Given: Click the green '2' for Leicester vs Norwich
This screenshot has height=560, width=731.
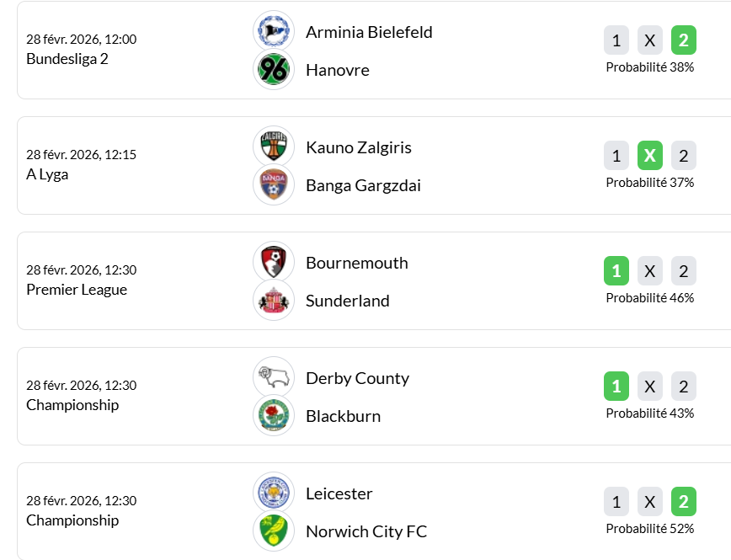Looking at the screenshot, I should click(684, 501).
